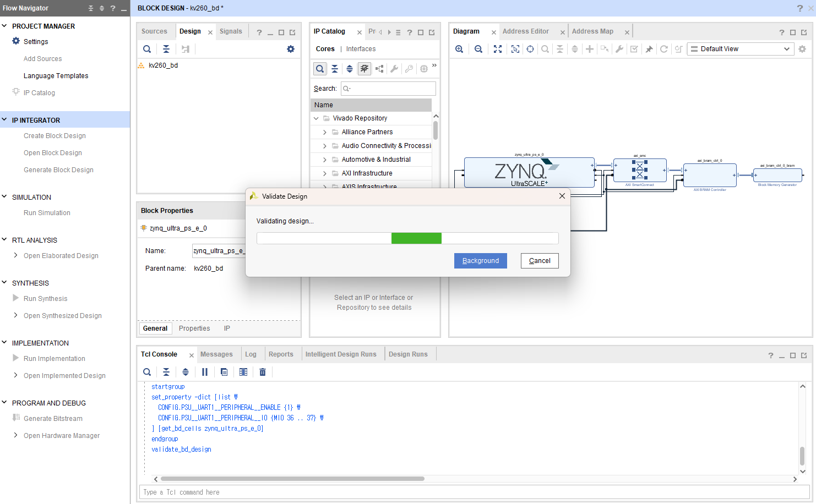This screenshot has height=504, width=816.
Task: Expand Open Hardware Manager
Action: 15,435
